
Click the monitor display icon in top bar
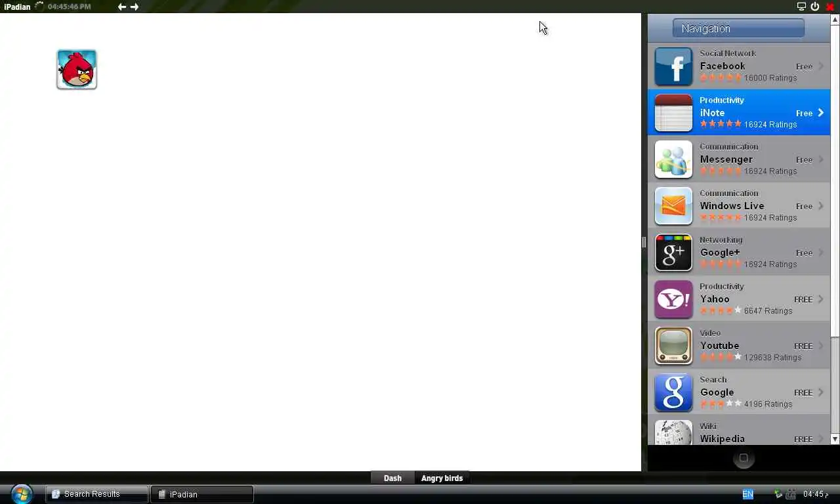(801, 7)
